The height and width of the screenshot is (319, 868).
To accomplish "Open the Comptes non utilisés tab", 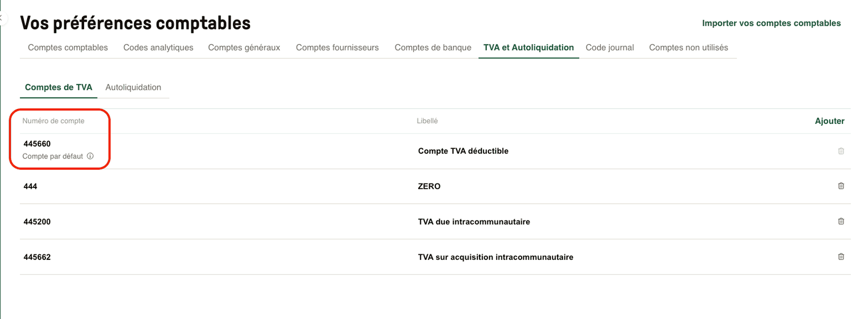I will (x=688, y=47).
